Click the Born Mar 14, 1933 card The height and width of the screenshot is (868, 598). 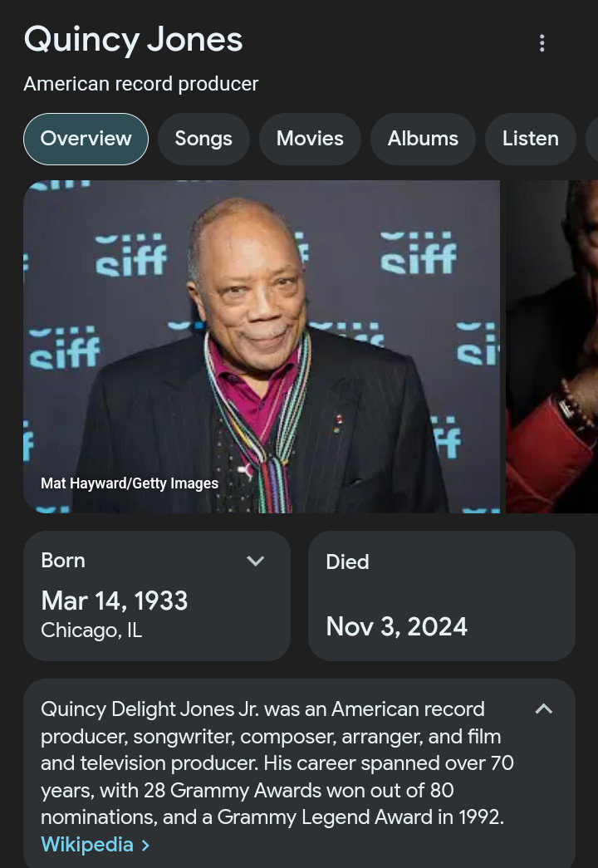(157, 596)
